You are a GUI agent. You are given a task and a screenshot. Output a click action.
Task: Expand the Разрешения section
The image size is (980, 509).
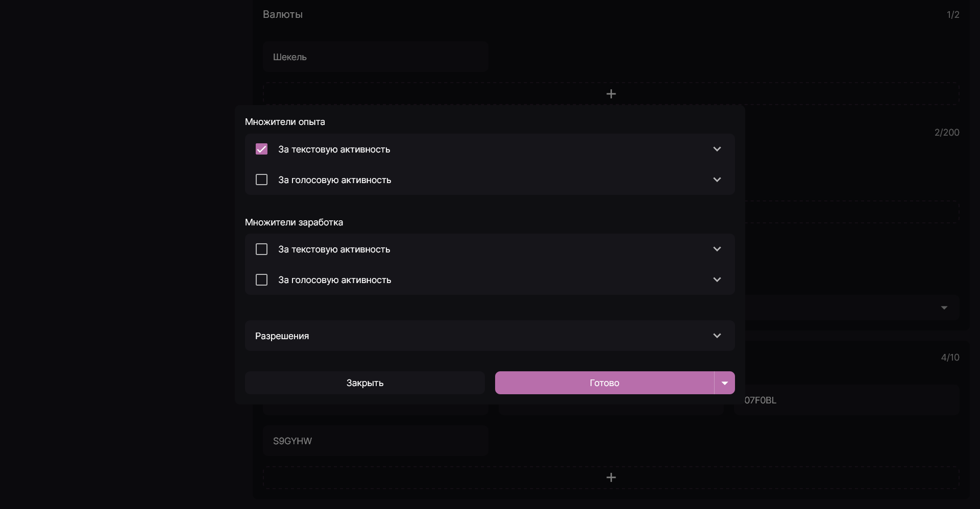click(717, 336)
